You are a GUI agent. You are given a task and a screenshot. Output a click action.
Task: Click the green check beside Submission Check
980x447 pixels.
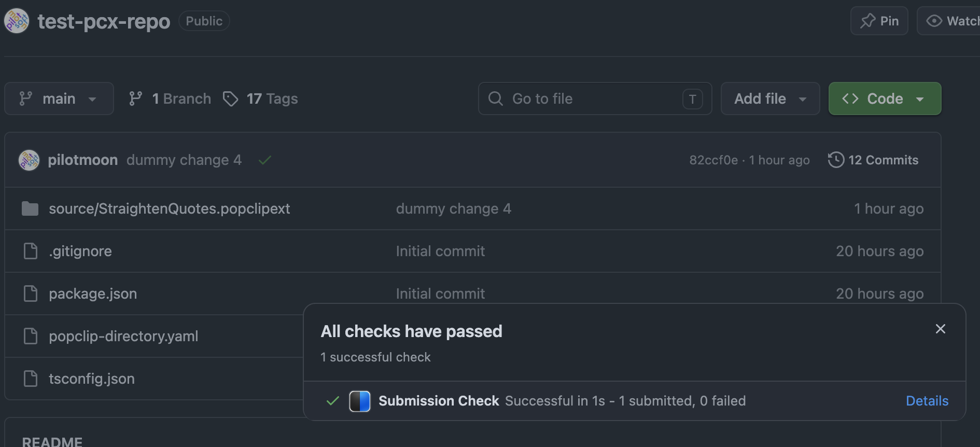333,401
